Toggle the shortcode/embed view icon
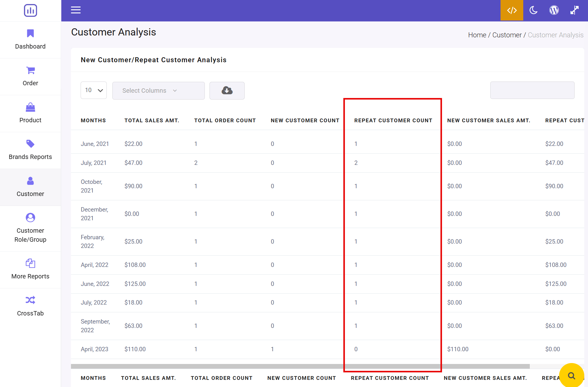The image size is (588, 387). [511, 10]
